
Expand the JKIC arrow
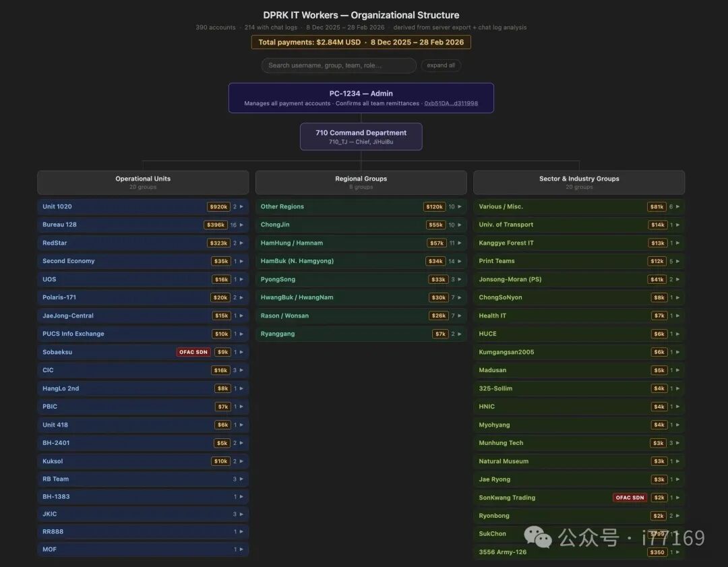[241, 514]
